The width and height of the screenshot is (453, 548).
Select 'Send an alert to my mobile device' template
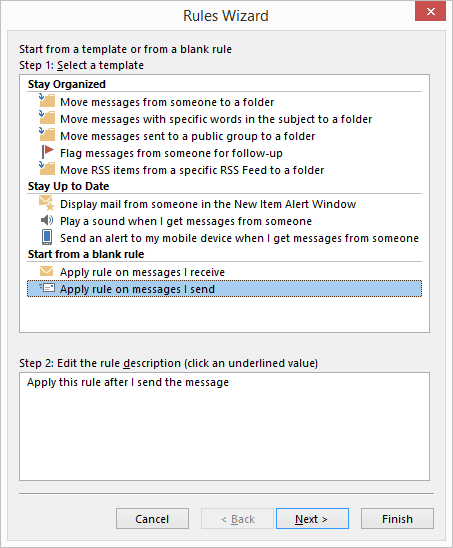(239, 238)
